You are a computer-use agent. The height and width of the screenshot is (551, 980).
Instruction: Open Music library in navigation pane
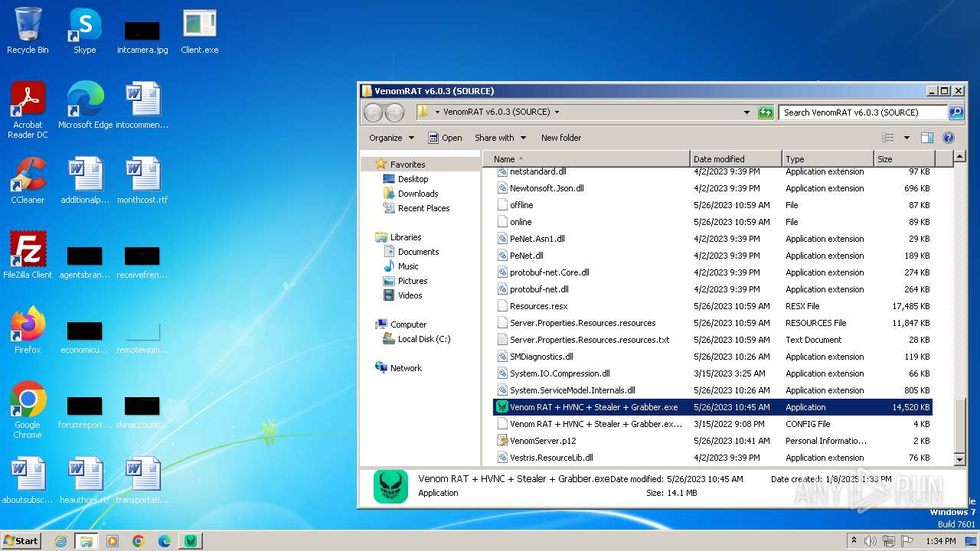(408, 266)
